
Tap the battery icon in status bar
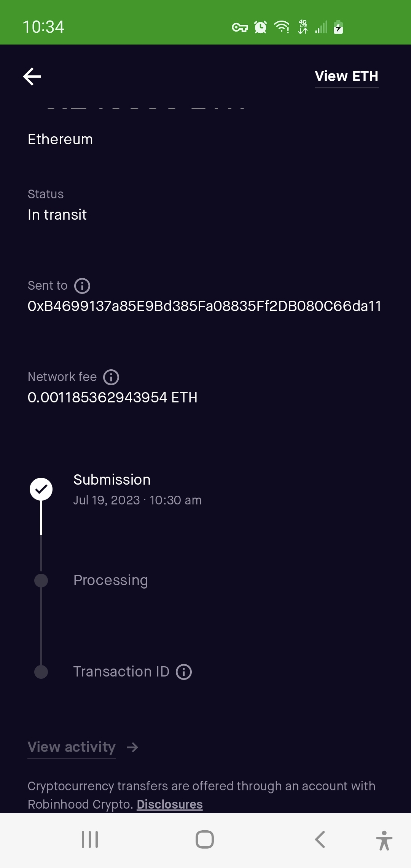pyautogui.click(x=338, y=27)
